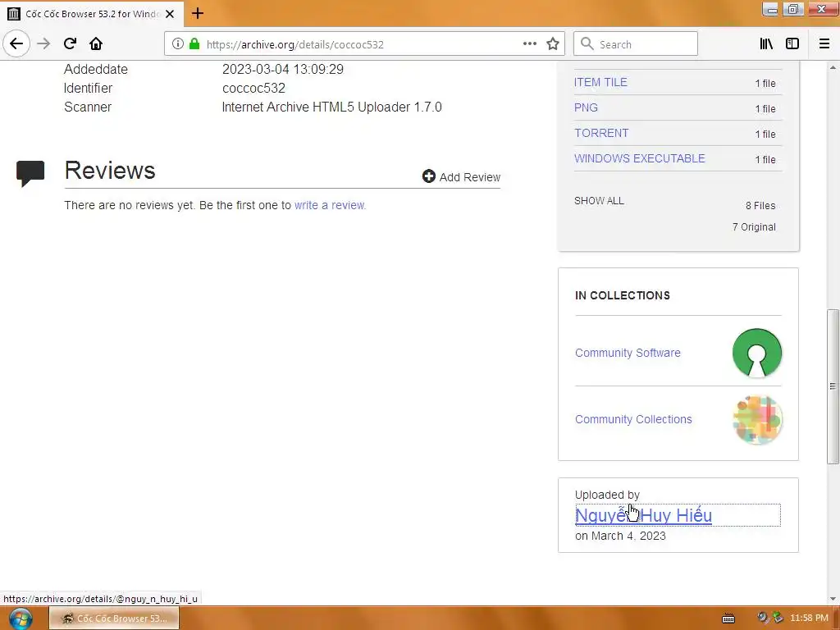This screenshot has width=840, height=630.
Task: Follow the 'write a review' link
Action: (330, 205)
